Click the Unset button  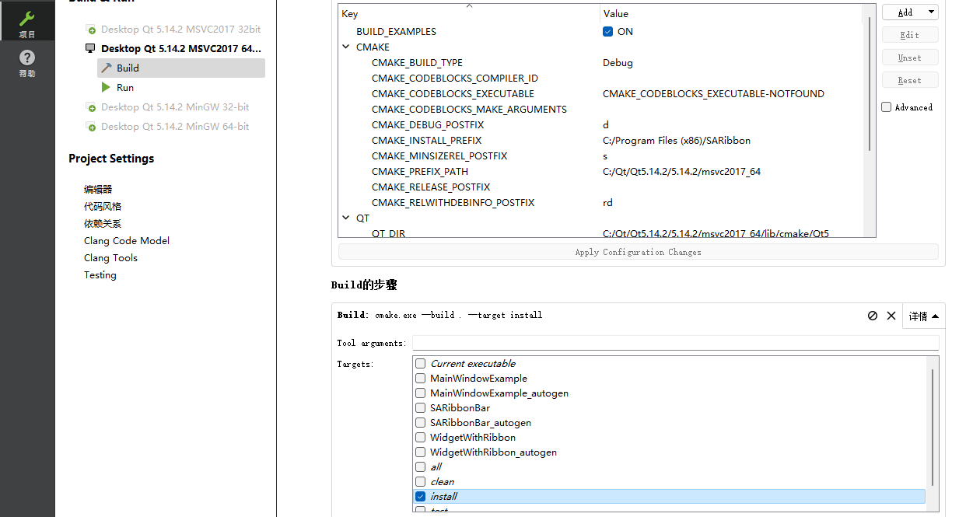[x=909, y=57]
